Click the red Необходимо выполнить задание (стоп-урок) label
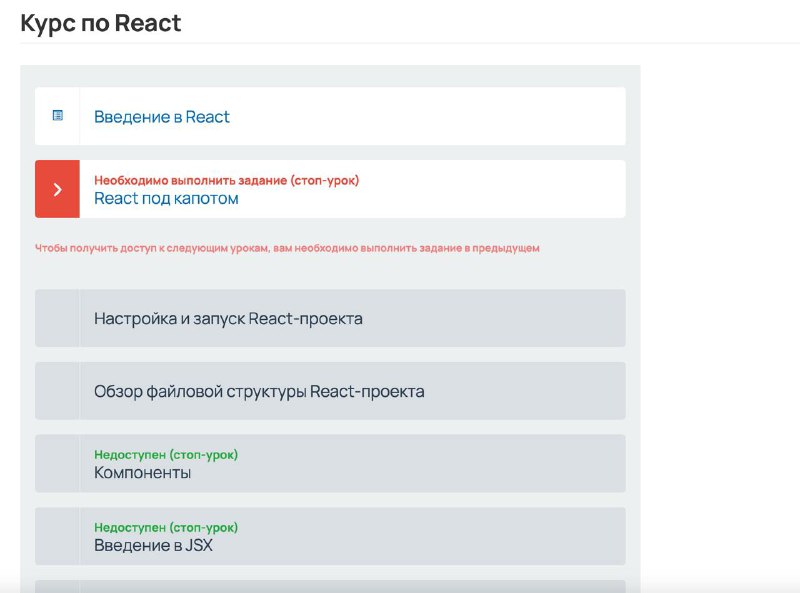 coord(227,180)
